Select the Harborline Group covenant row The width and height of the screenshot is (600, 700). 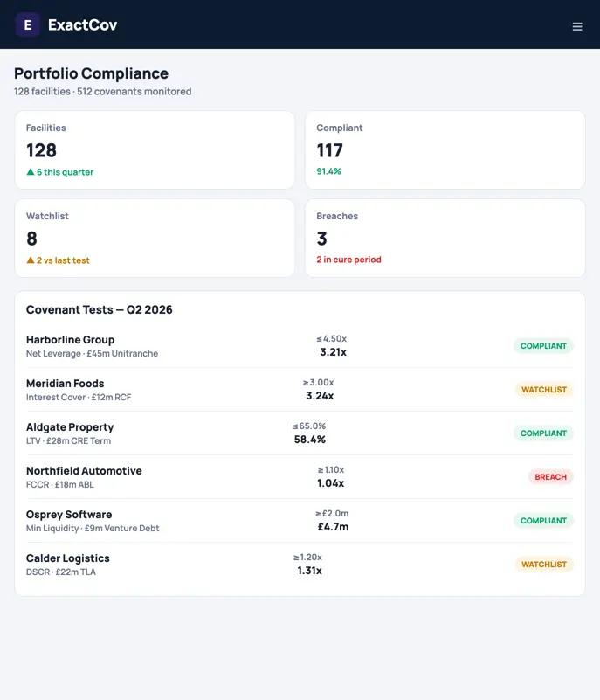coord(300,346)
